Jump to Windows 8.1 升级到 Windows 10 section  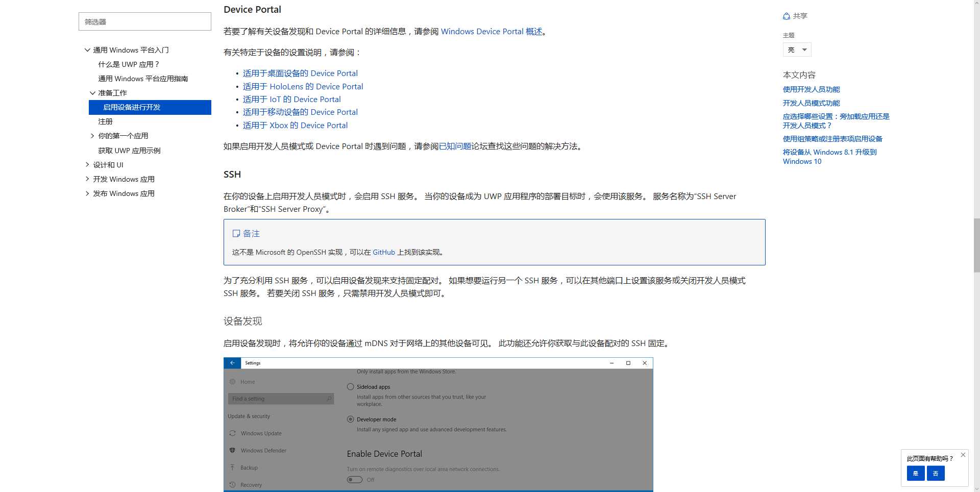[x=829, y=157]
